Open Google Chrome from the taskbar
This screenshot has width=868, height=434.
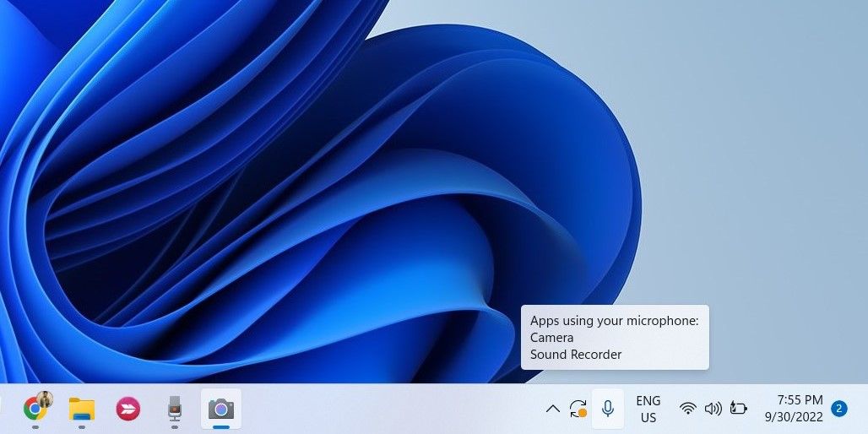click(35, 409)
